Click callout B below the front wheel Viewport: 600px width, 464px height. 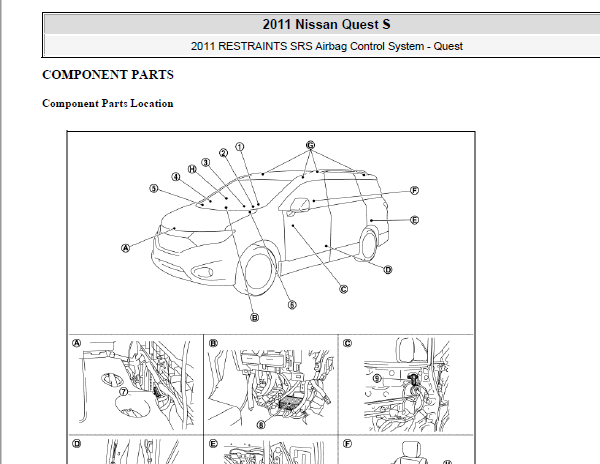254,317
